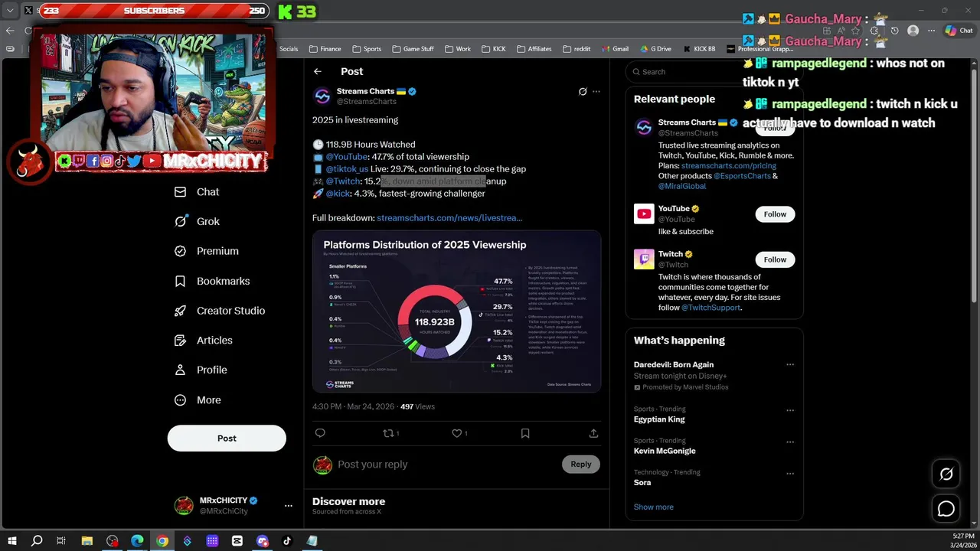
Task: Open TikTok app from the taskbar
Action: (287, 541)
